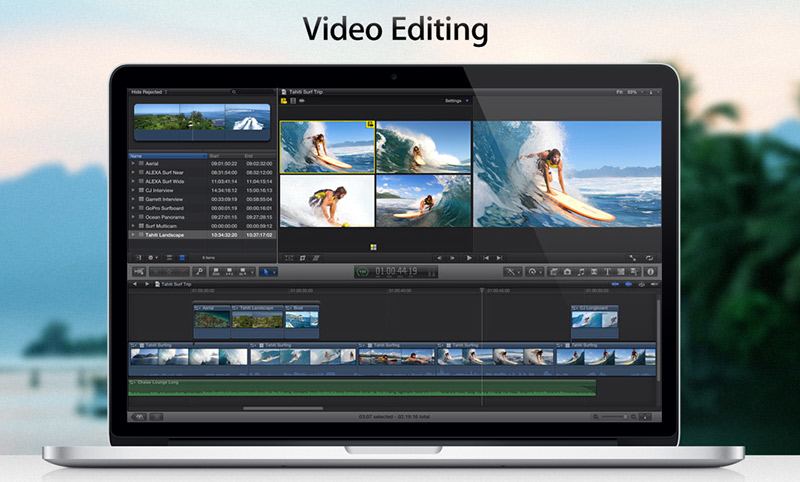Open the Photos browser camera icon
This screenshot has width=800, height=482.
567,272
